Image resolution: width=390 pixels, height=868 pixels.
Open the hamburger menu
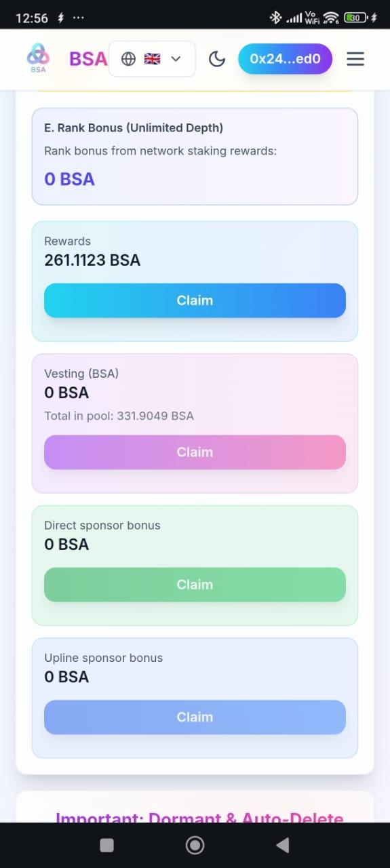[355, 59]
